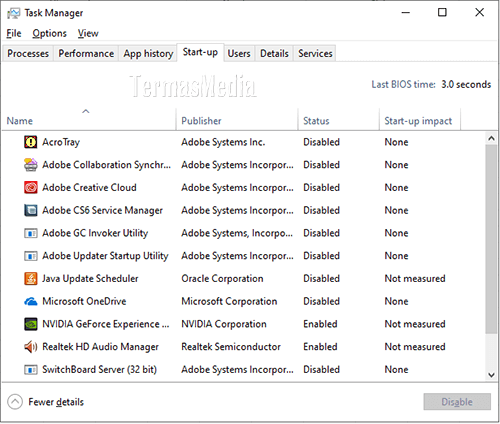Click the Realtek HD Audio speaker icon
Viewport: 500px width, 424px height.
point(31,347)
